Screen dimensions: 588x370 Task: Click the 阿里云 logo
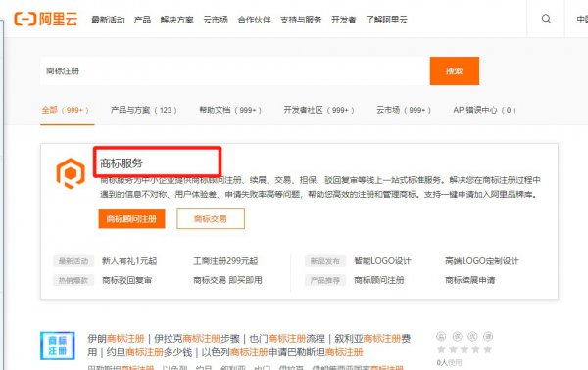point(46,20)
